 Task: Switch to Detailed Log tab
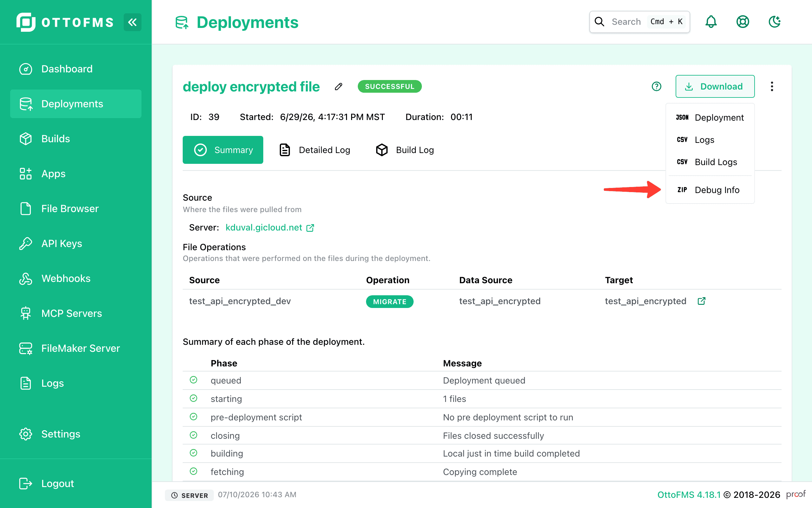coord(315,150)
